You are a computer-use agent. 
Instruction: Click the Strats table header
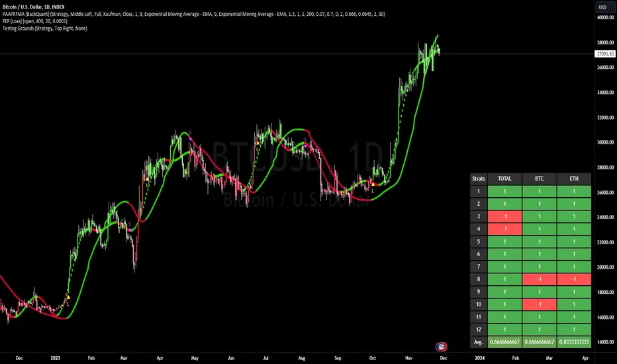click(x=479, y=179)
